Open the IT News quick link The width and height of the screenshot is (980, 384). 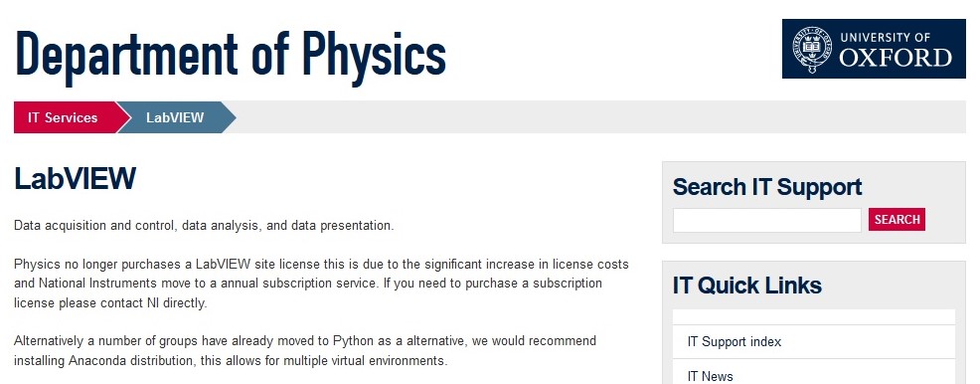814,375
